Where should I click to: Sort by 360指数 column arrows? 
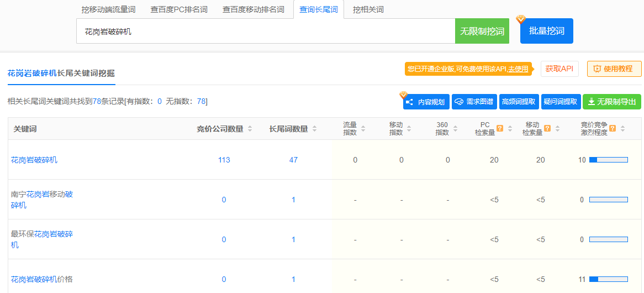(455, 129)
